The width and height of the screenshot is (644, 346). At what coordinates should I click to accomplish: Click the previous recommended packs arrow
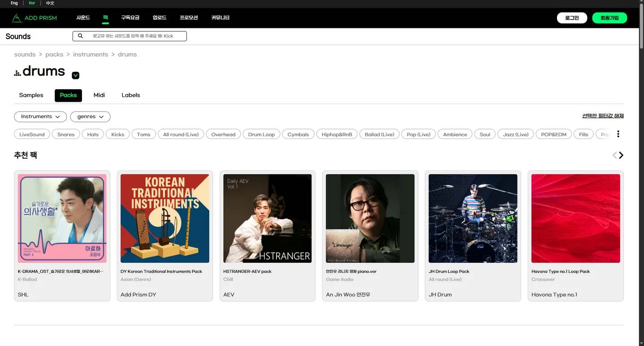tap(614, 155)
